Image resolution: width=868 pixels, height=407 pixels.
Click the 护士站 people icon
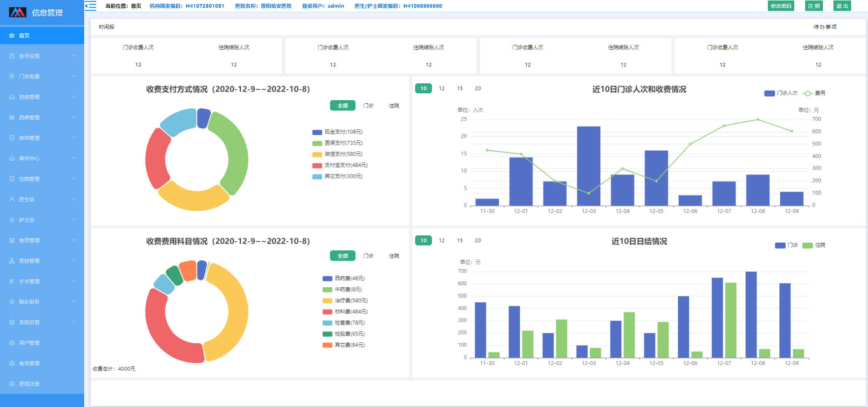(12, 220)
